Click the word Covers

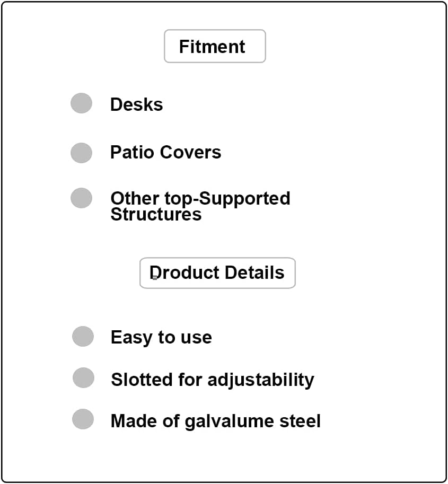[x=191, y=153]
